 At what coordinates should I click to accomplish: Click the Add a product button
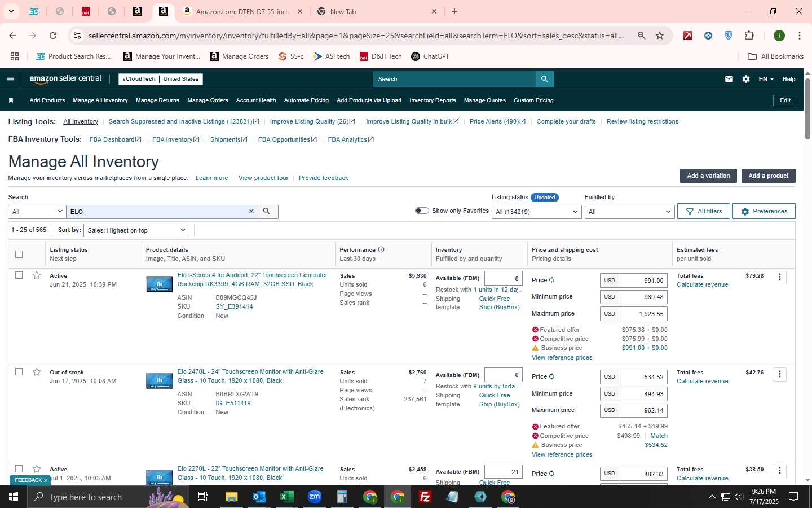[x=768, y=176]
